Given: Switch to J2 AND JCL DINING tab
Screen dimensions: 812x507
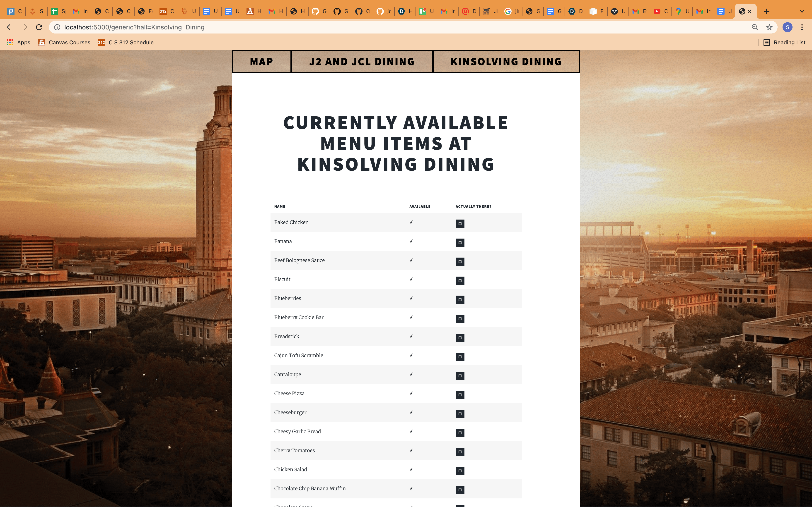Looking at the screenshot, I should click(362, 62).
